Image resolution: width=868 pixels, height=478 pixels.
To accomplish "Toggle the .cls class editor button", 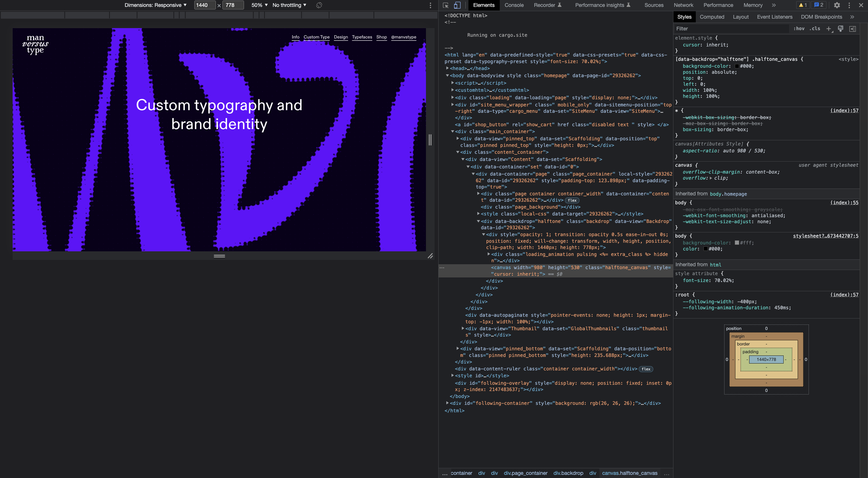I will click(815, 29).
